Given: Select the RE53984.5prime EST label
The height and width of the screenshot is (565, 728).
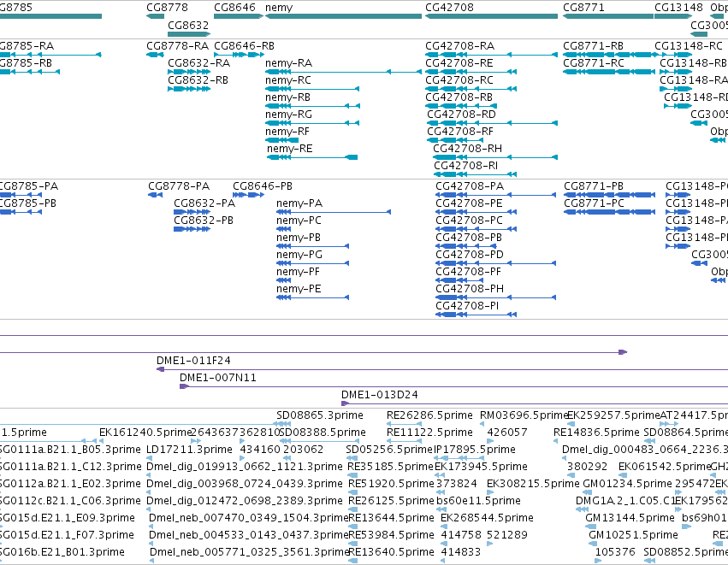Looking at the screenshot, I should (x=391, y=535).
